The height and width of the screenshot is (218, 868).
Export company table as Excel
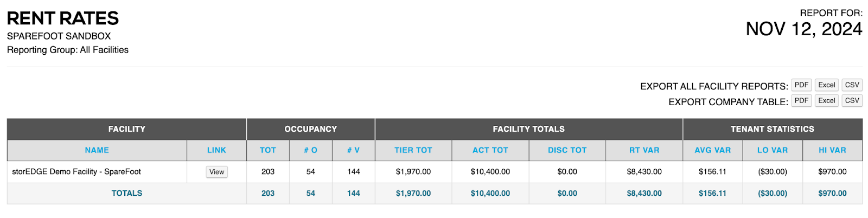827,101
